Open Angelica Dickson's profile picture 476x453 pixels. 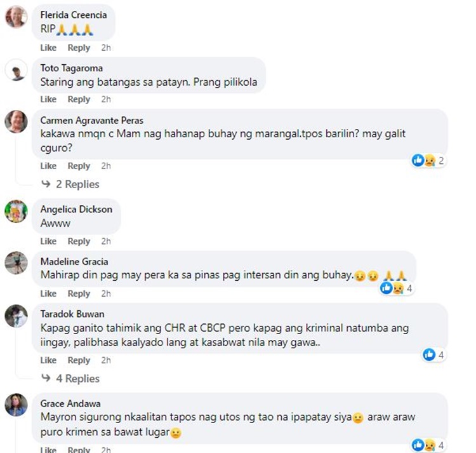coord(16,211)
